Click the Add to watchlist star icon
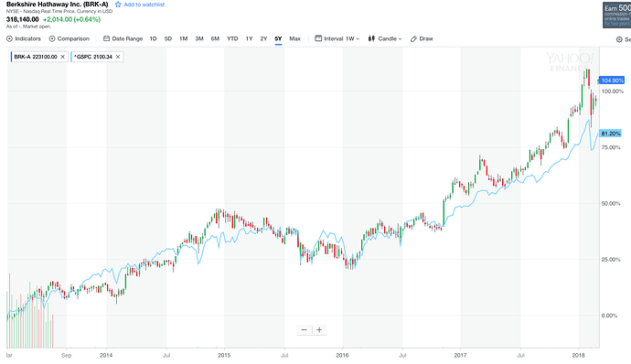Image resolution: width=631 pixels, height=364 pixels. 118,5
